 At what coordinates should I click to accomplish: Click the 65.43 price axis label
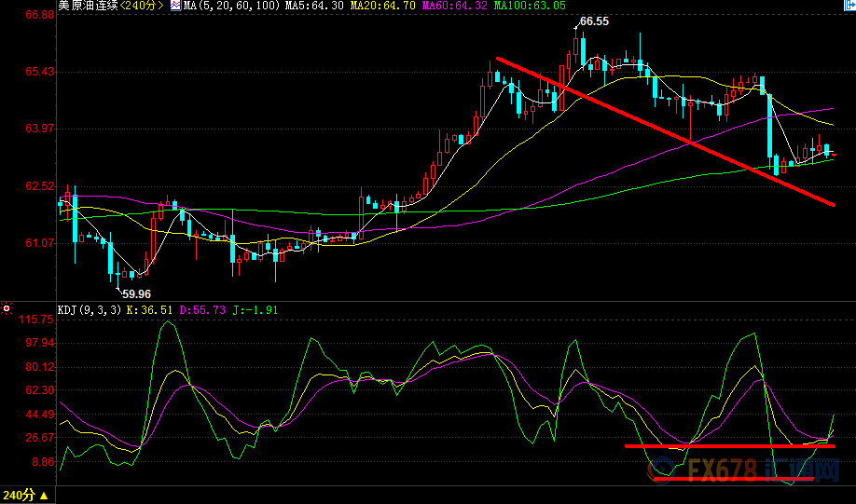[40, 72]
